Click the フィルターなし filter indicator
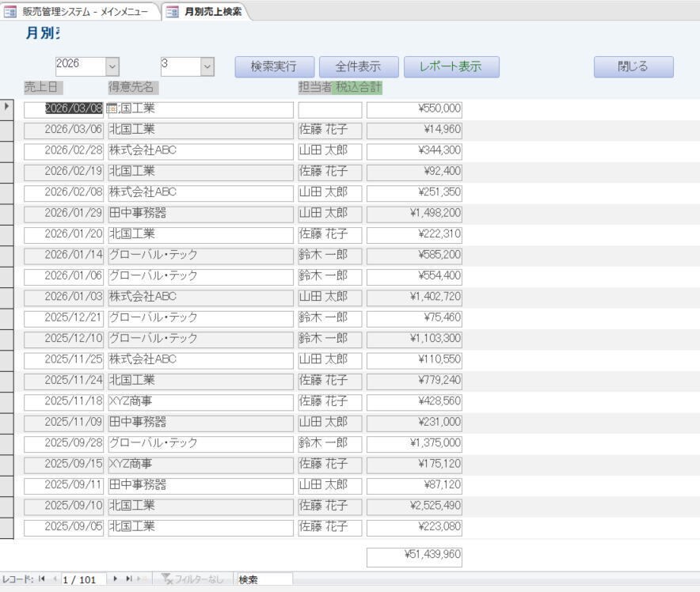Image resolution: width=700 pixels, height=592 pixels. pos(192,579)
